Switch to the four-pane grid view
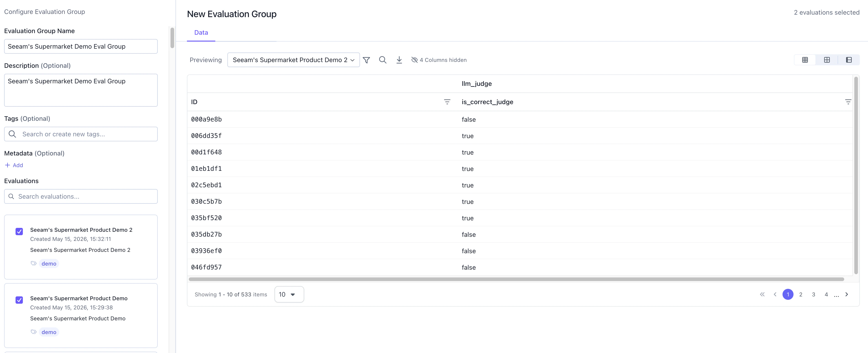 (827, 60)
